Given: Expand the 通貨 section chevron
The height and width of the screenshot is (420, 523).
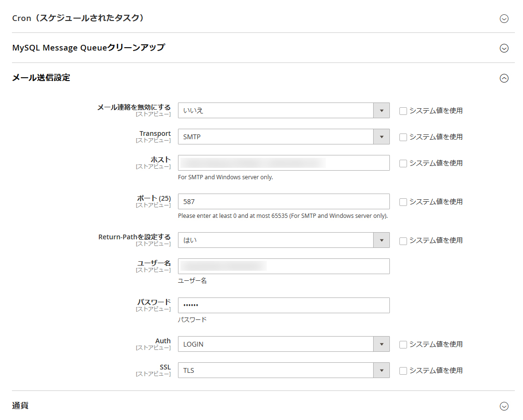Looking at the screenshot, I should [x=504, y=406].
